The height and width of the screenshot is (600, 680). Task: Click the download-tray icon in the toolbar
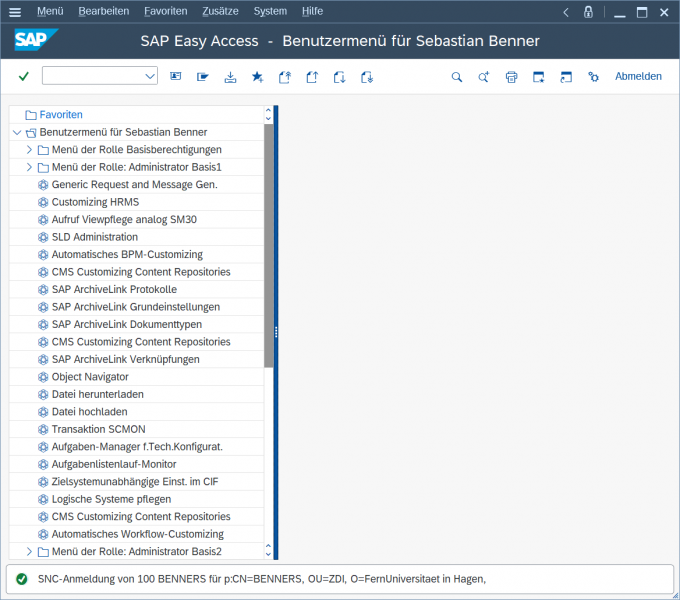230,76
